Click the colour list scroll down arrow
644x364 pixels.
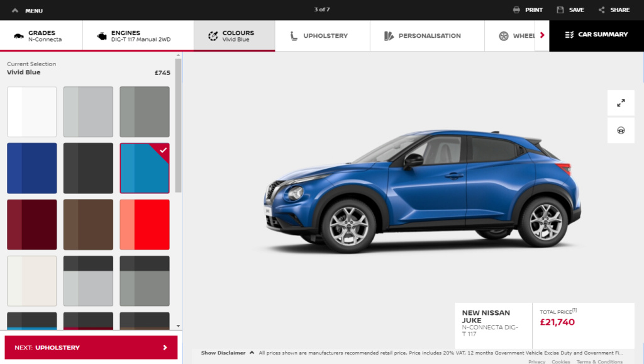178,326
